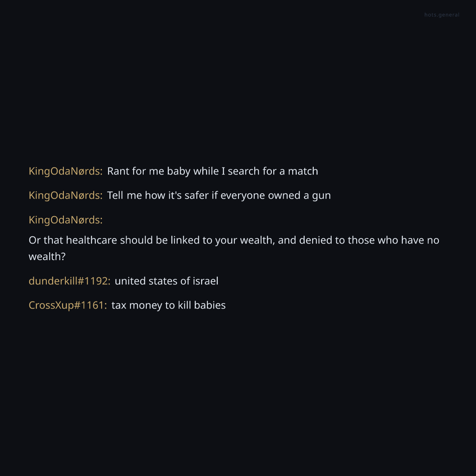Select the "safer if everyone owned a gun" message
The width and height of the screenshot is (476, 476).
[219, 196]
